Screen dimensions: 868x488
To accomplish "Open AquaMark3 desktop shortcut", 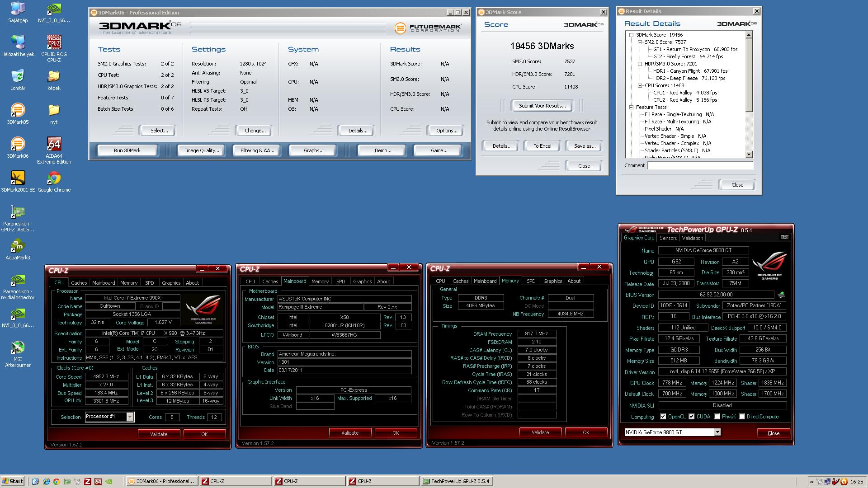I will [x=18, y=246].
